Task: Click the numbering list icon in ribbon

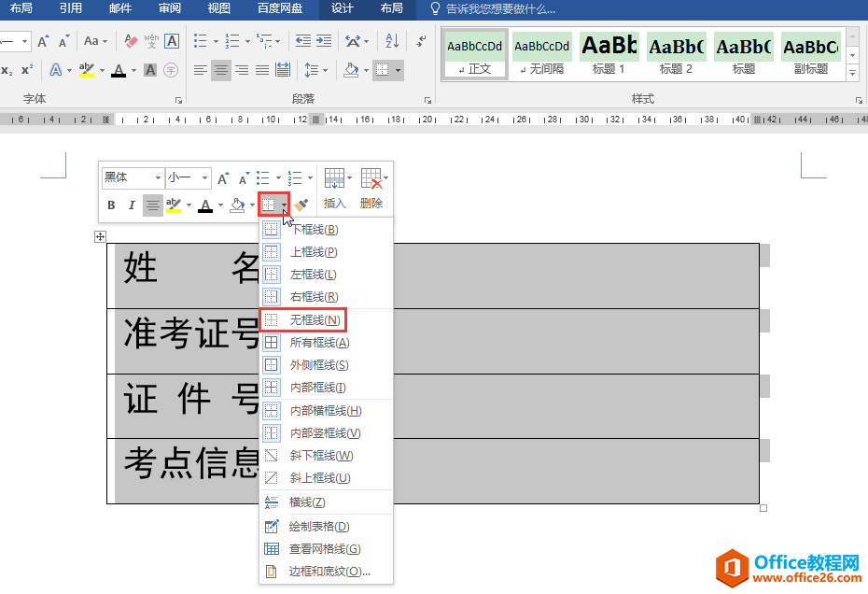Action: tap(232, 41)
